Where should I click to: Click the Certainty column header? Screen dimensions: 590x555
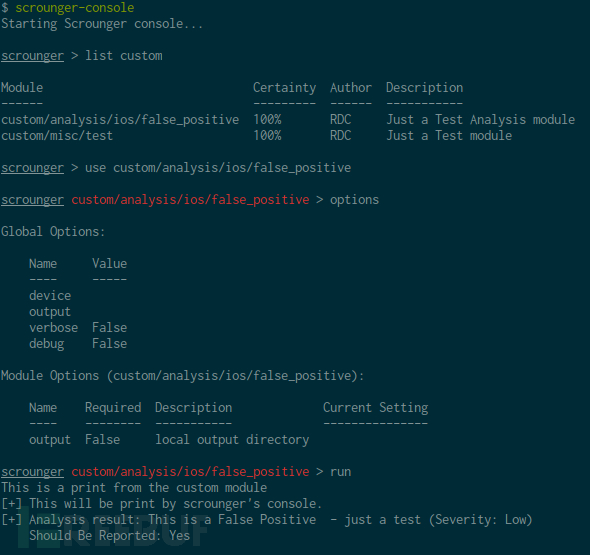click(284, 88)
